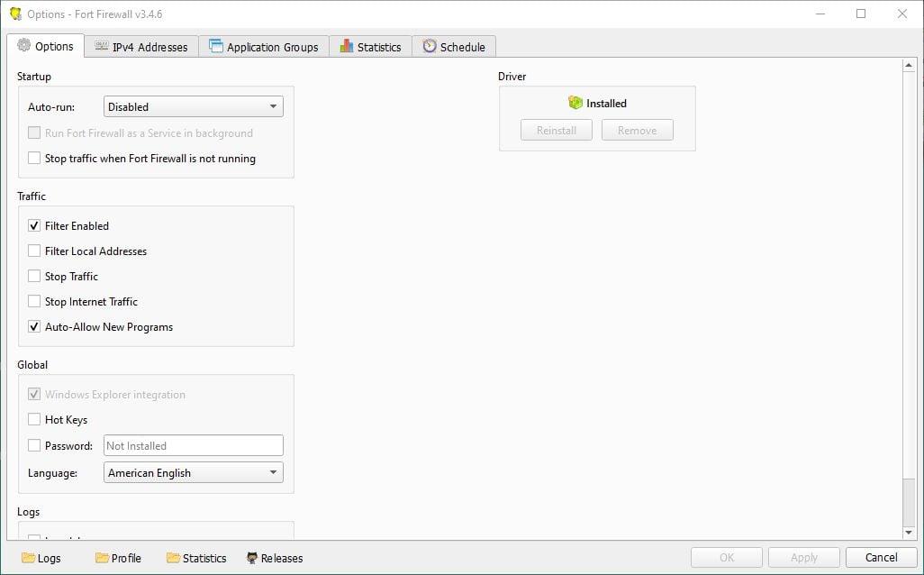Image resolution: width=924 pixels, height=575 pixels.
Task: Click the Statistics bar chart tab icon
Action: 346,47
